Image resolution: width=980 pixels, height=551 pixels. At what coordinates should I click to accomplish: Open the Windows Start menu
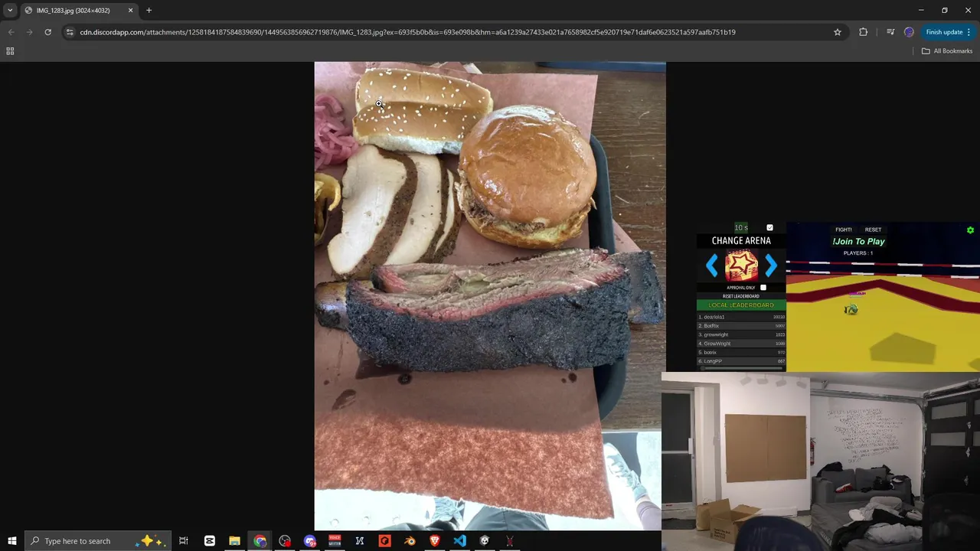[11, 541]
